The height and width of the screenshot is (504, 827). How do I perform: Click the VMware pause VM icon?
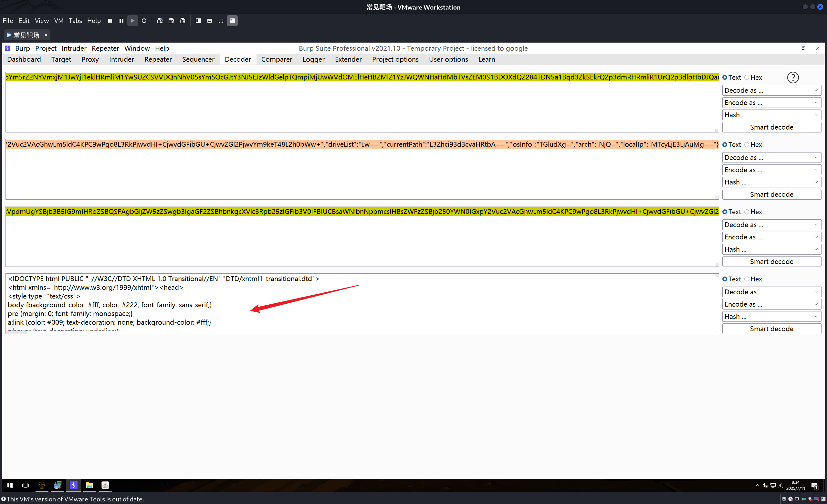121,21
